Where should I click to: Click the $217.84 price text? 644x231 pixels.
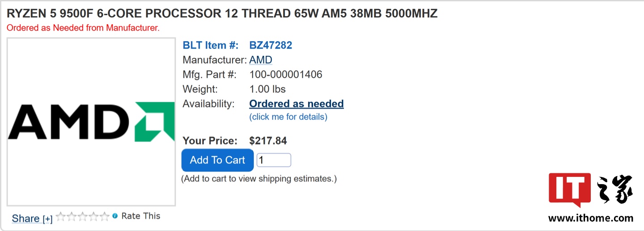[268, 141]
